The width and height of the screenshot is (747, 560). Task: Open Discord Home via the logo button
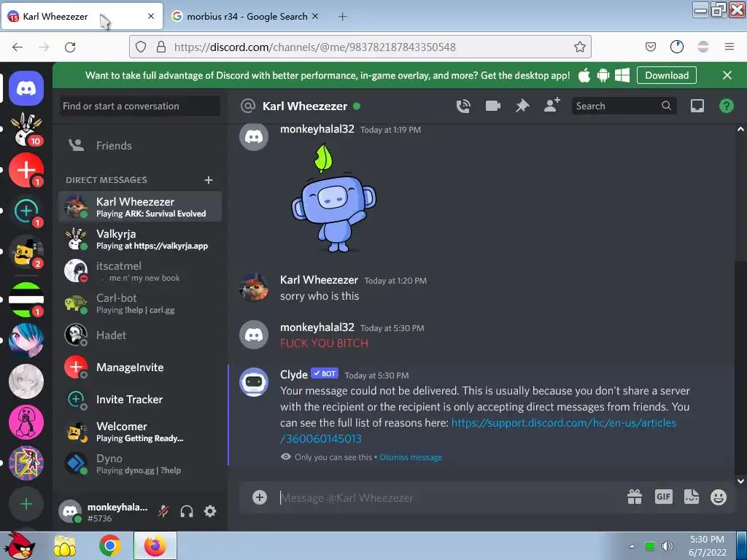[x=26, y=88]
